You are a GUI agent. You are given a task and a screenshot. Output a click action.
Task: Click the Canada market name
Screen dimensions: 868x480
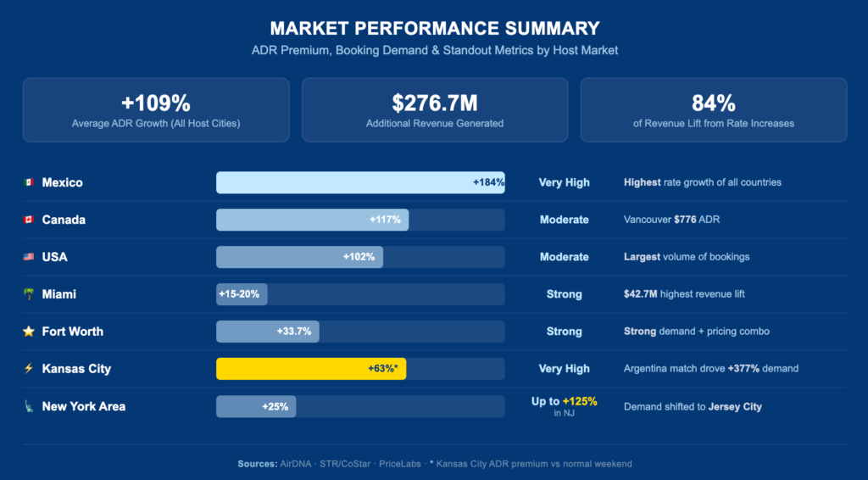click(64, 220)
